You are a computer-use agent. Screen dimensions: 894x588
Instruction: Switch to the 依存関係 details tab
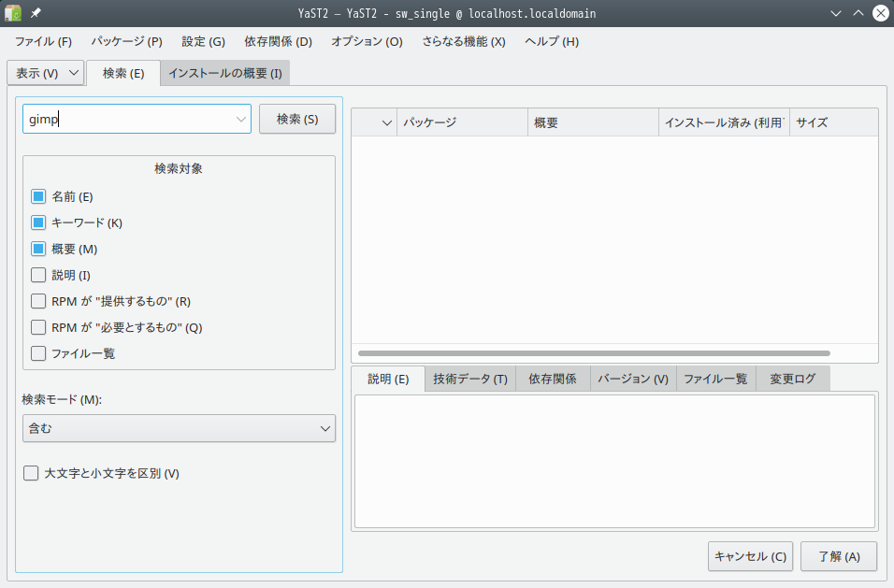(x=553, y=379)
